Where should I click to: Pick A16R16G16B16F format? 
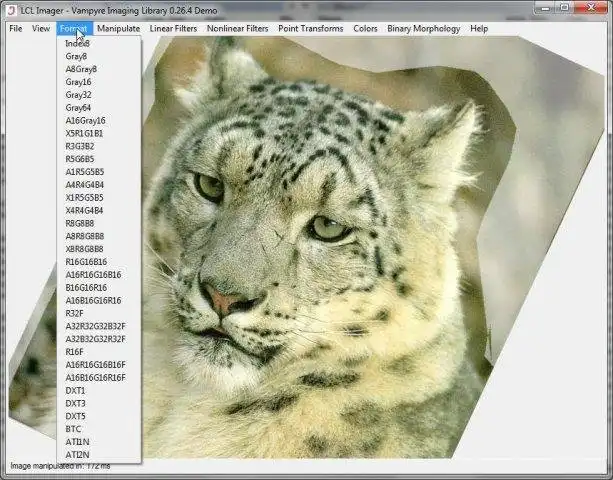point(99,365)
